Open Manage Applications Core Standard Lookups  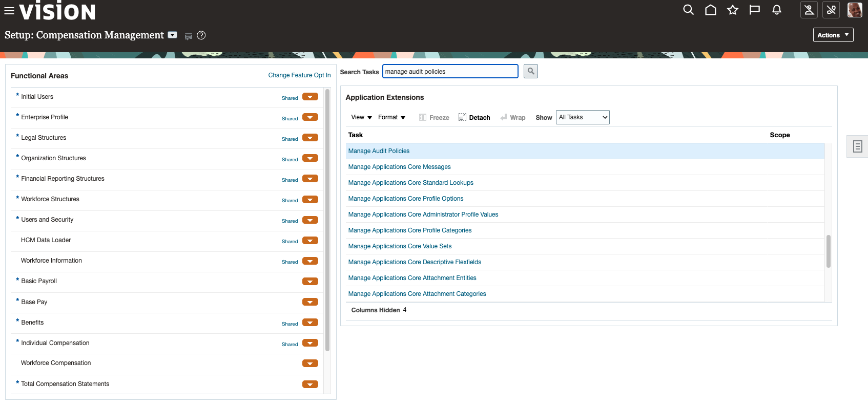pyautogui.click(x=410, y=183)
